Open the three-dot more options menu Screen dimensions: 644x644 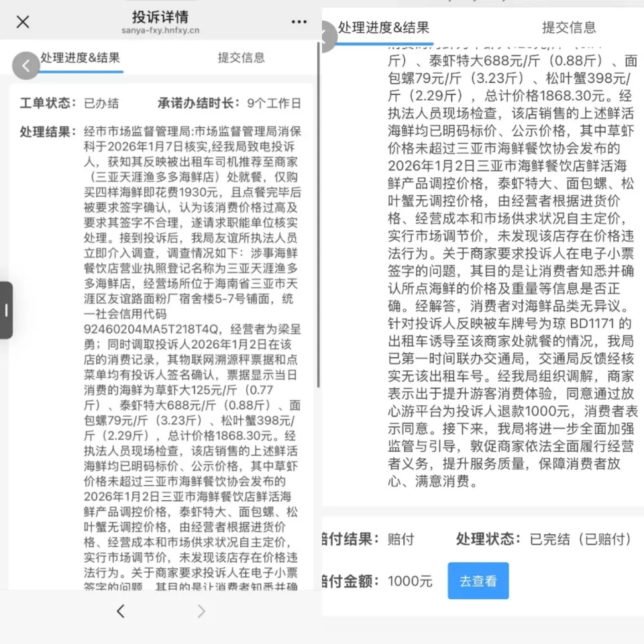tap(299, 22)
